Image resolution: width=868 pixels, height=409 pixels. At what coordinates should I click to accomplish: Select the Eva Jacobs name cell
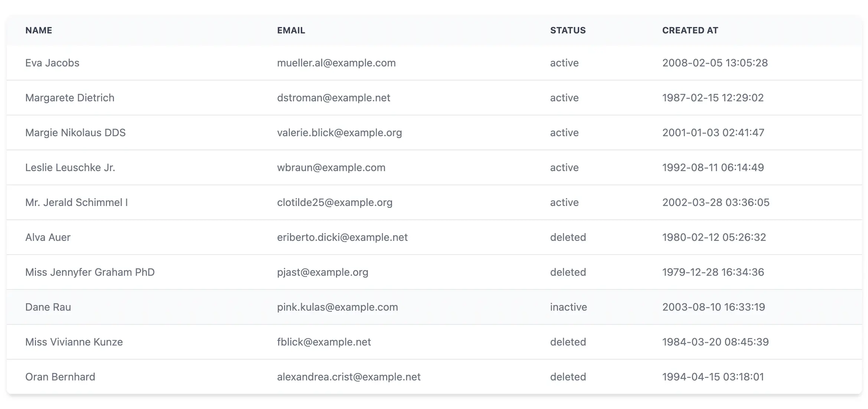(x=52, y=63)
